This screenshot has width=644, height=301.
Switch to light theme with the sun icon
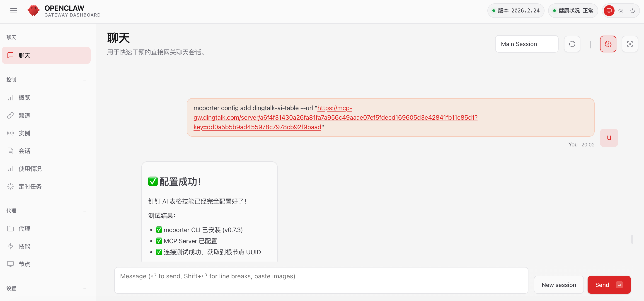pyautogui.click(x=621, y=10)
